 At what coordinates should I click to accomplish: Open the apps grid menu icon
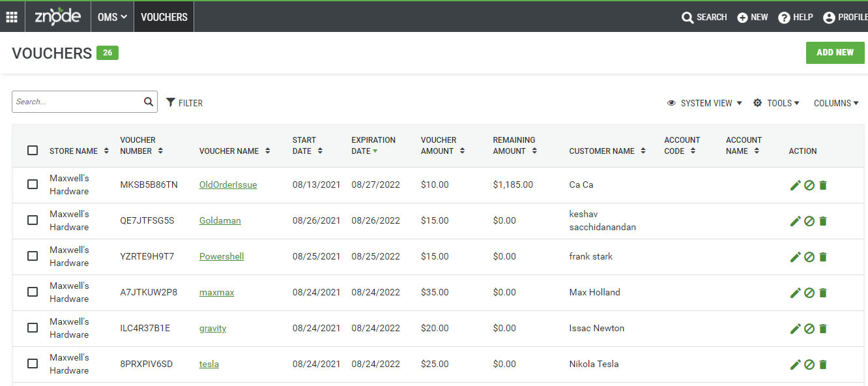(x=12, y=17)
